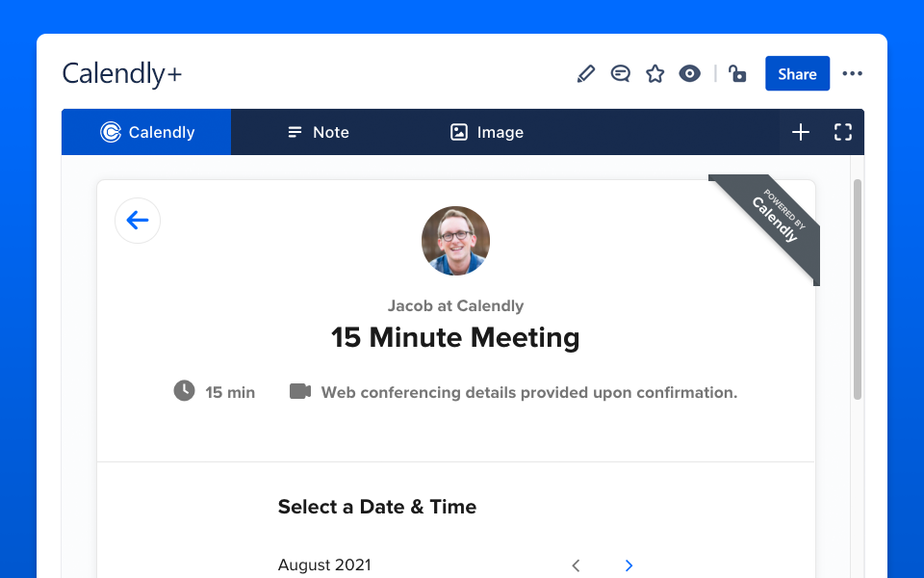Click the 'Jacob at Calendly' text
Viewport: 924px width, 578px height.
coord(455,305)
